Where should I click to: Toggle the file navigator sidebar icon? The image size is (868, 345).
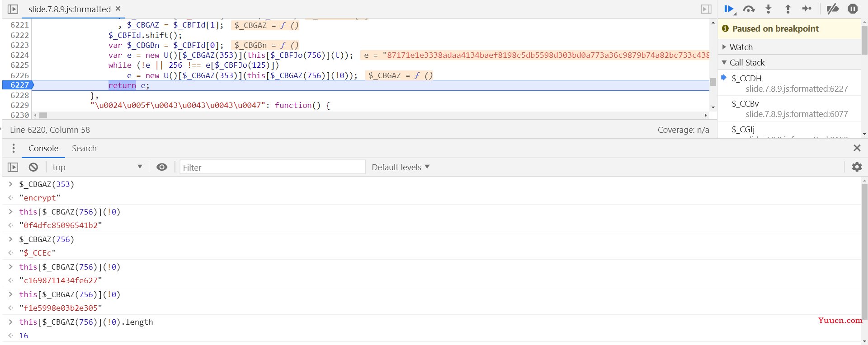pos(13,9)
